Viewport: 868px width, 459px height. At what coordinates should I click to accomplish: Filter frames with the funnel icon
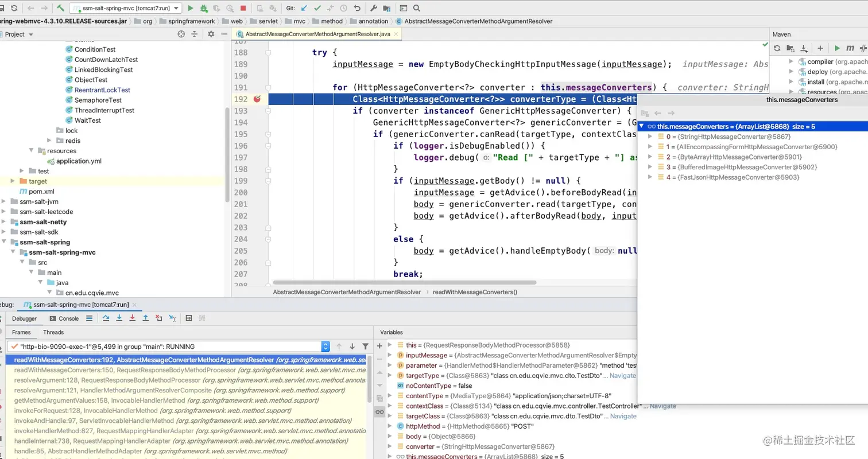pos(366,347)
